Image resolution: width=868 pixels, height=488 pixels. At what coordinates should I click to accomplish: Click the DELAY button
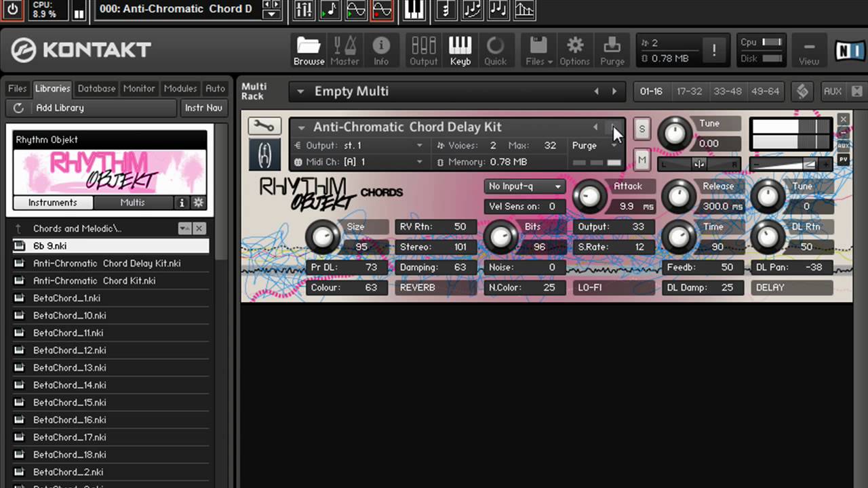pos(791,287)
